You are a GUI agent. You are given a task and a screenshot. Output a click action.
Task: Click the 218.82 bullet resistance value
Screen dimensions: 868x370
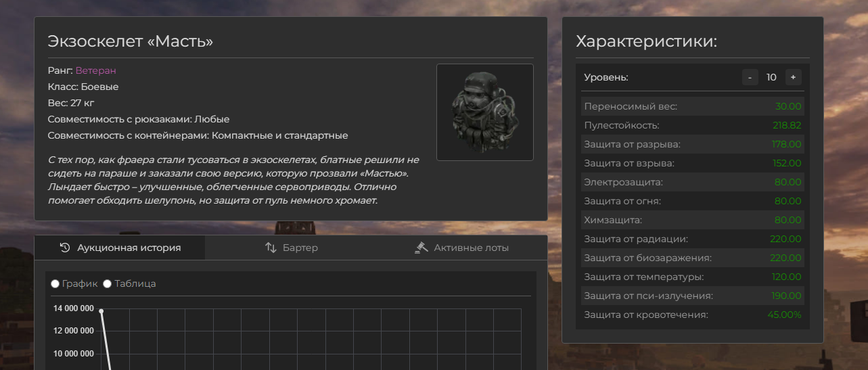click(787, 125)
